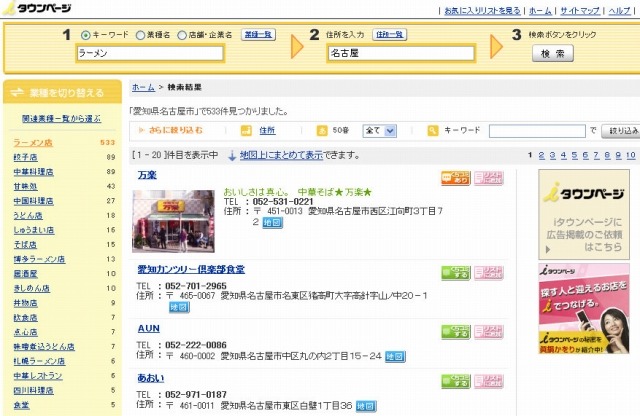Open the 全て dropdown

[x=380, y=131]
